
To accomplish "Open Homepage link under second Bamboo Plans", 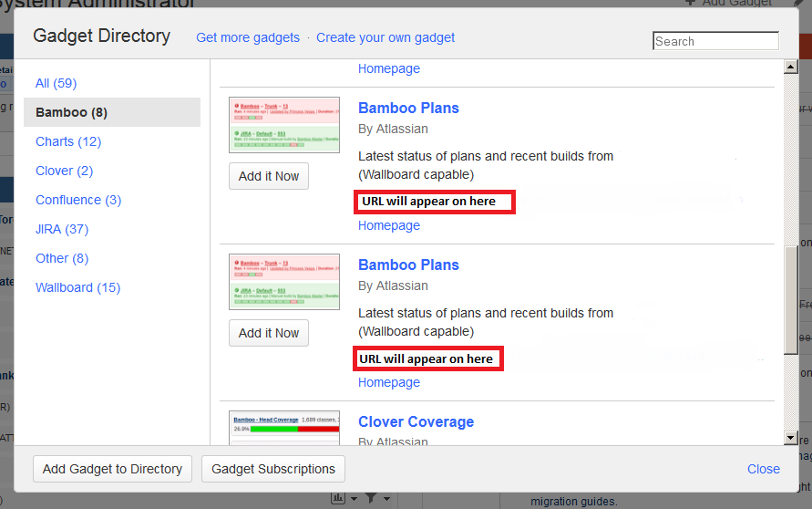I will (x=389, y=382).
